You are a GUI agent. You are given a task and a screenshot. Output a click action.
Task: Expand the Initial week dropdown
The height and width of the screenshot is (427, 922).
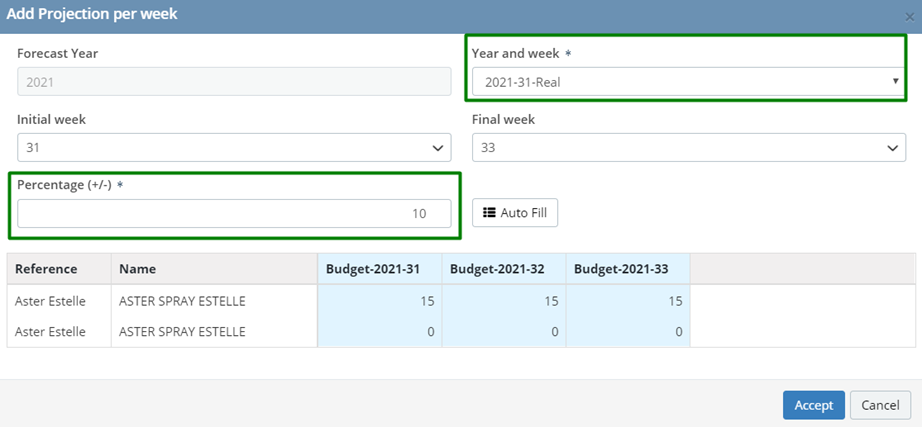point(235,148)
